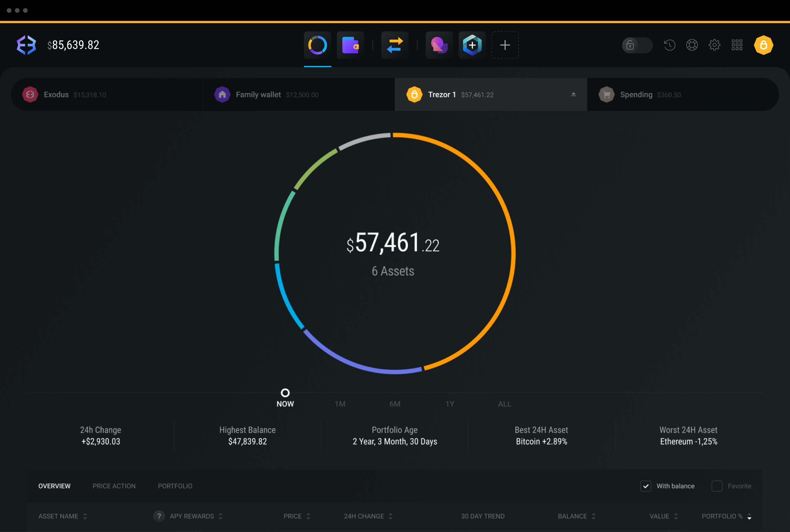Select the 6M time period marker

pos(395,404)
